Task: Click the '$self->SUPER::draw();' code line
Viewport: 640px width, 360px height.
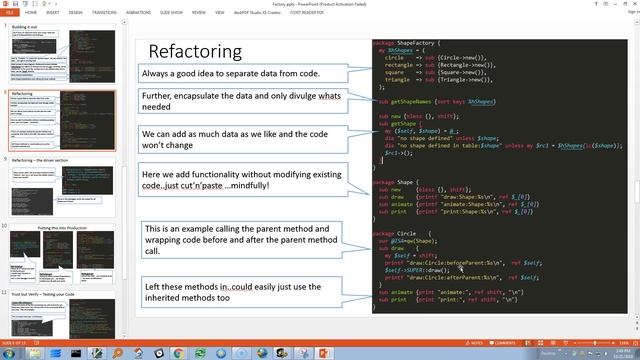Action: coord(417,270)
